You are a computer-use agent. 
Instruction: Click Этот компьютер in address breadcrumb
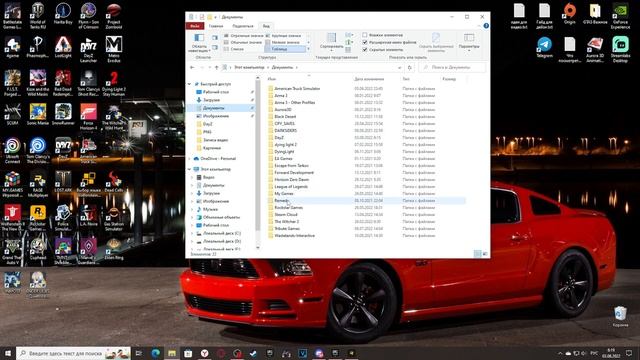pos(249,67)
